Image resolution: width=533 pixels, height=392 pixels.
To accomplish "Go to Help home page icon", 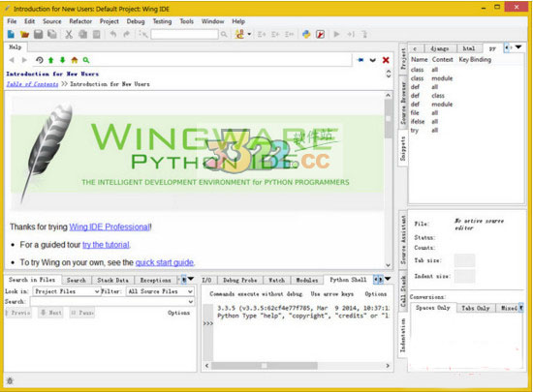I will tap(75, 60).
